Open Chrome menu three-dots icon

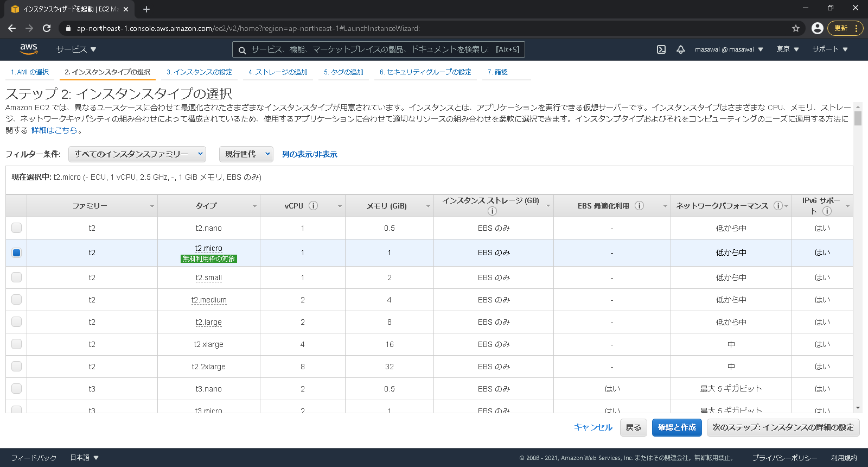(x=856, y=28)
